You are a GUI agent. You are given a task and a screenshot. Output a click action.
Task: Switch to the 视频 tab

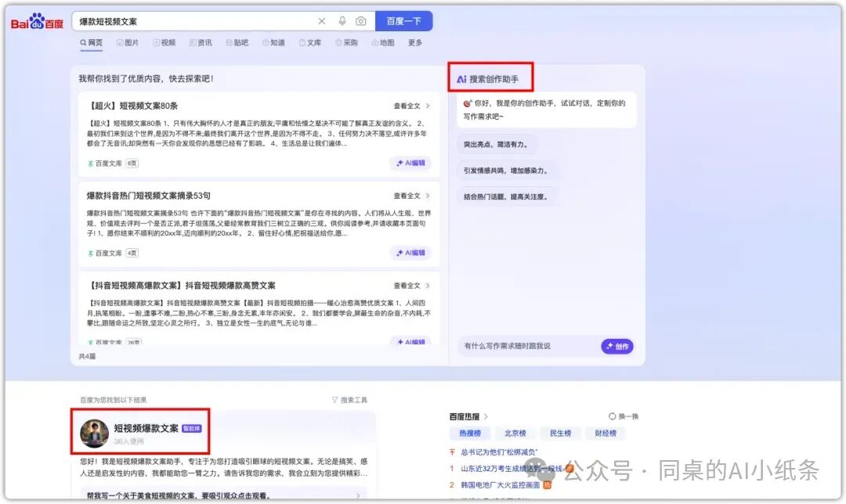point(164,42)
